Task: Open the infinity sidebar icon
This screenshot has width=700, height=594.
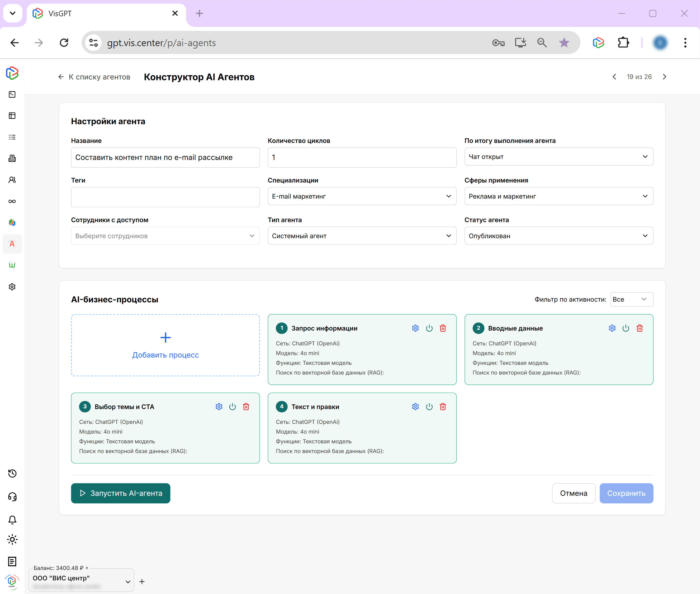Action: pos(12,201)
